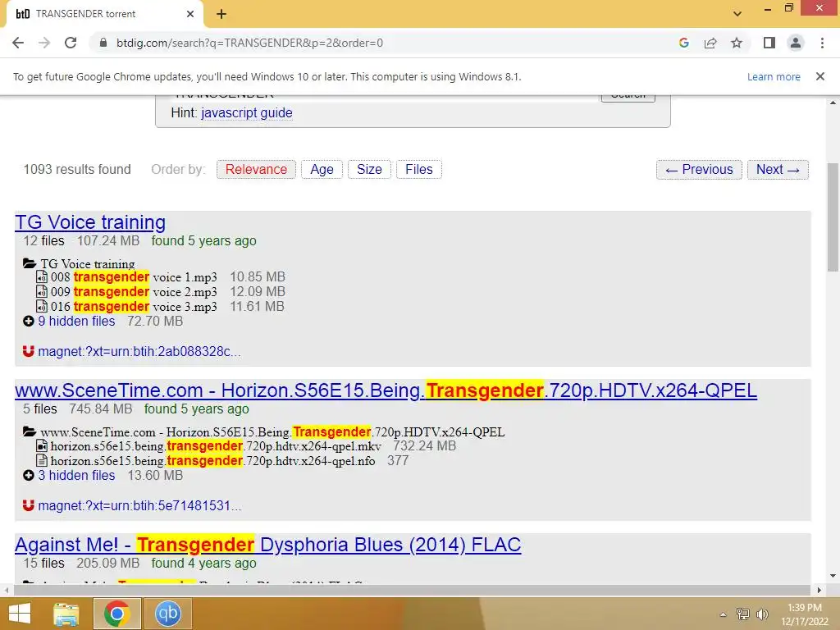
Task: Click video file icon for horizon mkv
Action: [x=41, y=445]
